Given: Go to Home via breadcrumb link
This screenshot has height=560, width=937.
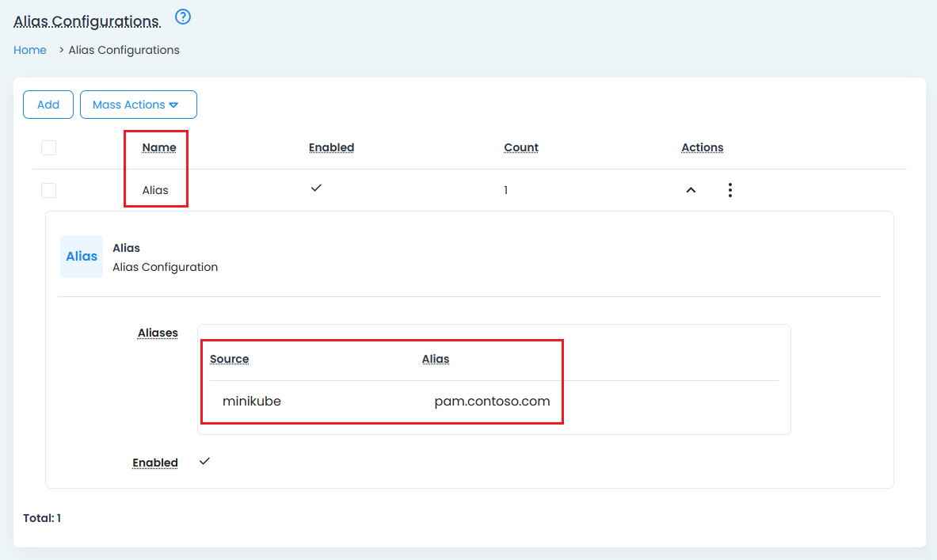Looking at the screenshot, I should click(x=30, y=50).
